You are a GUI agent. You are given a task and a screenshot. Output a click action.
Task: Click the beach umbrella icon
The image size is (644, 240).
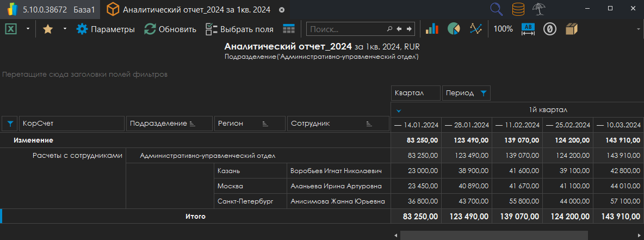pos(540,9)
